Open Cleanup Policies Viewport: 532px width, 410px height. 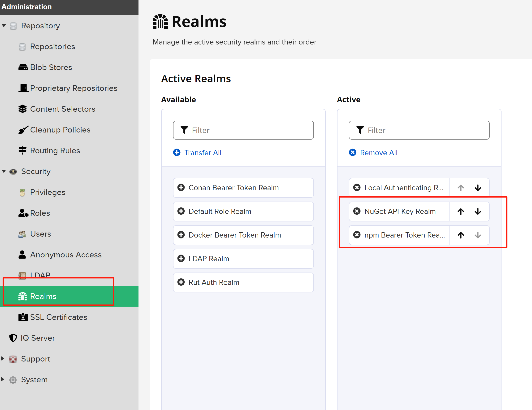(x=60, y=130)
